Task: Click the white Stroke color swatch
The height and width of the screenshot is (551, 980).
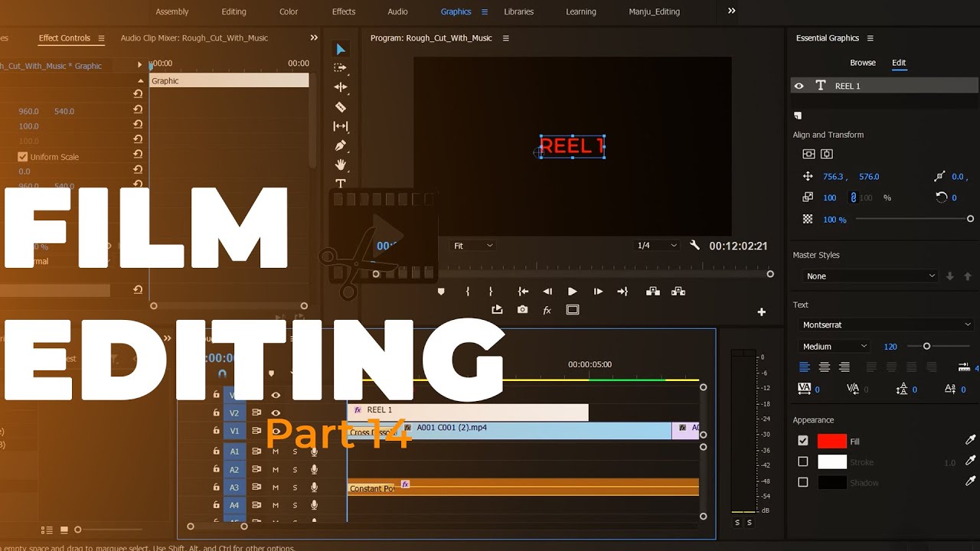Action: (x=832, y=461)
